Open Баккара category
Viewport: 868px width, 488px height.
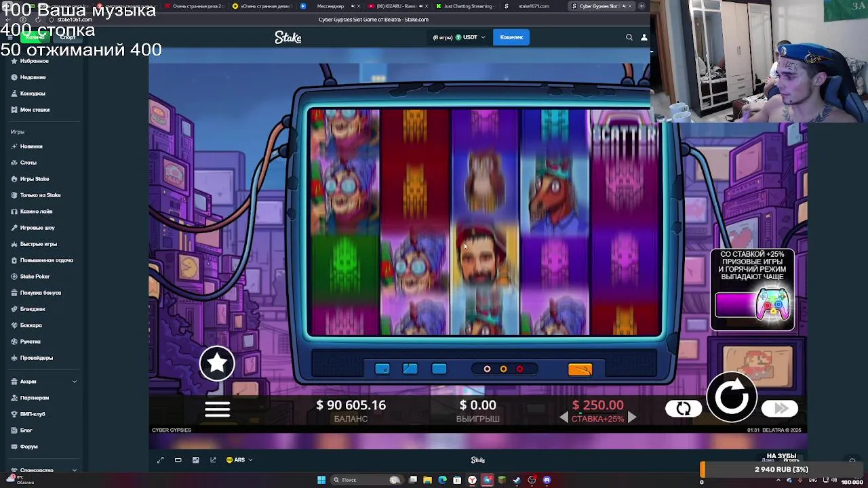(x=31, y=325)
